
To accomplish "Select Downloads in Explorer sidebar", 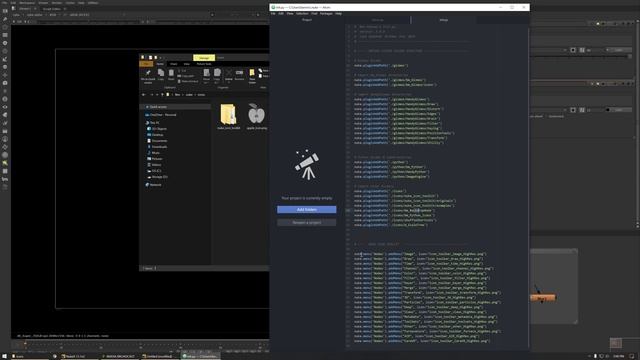I will pyautogui.click(x=158, y=147).
